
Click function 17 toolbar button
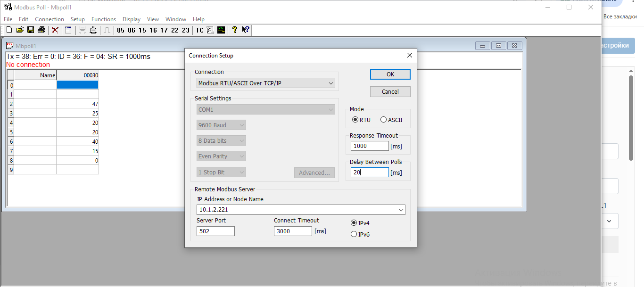[164, 30]
